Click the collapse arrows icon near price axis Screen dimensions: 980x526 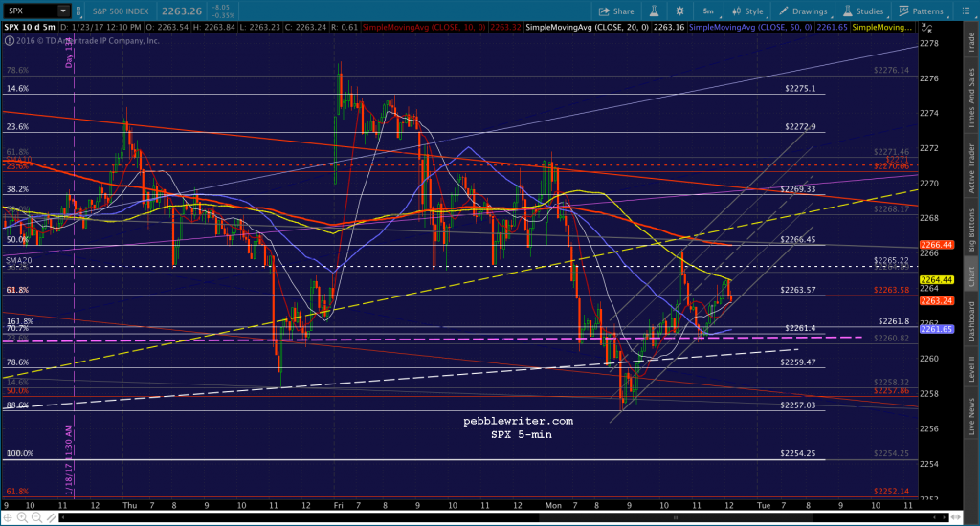point(927,29)
